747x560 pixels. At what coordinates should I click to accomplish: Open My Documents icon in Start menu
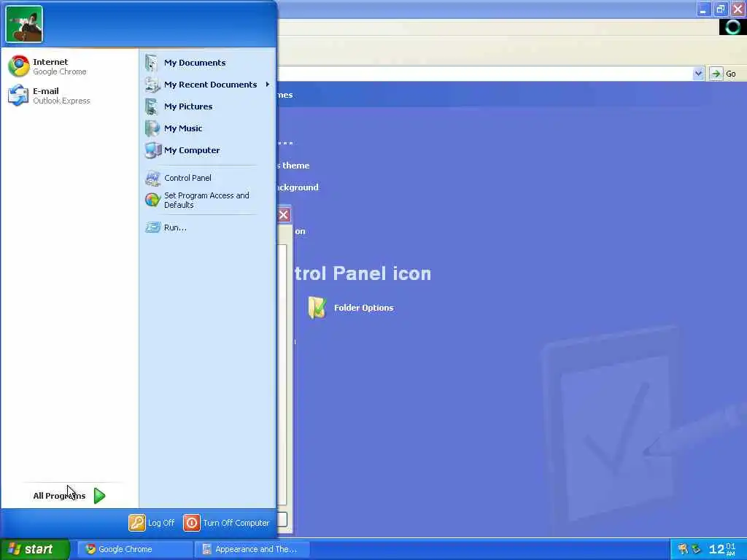click(152, 63)
